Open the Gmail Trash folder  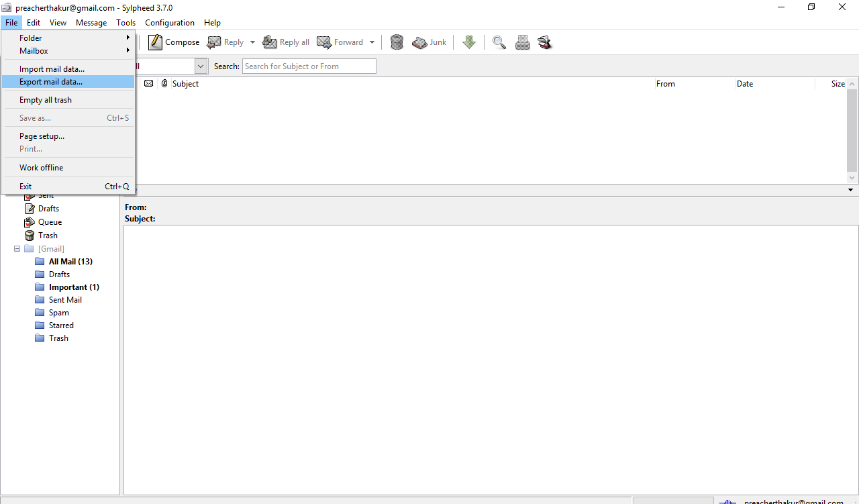click(x=58, y=338)
